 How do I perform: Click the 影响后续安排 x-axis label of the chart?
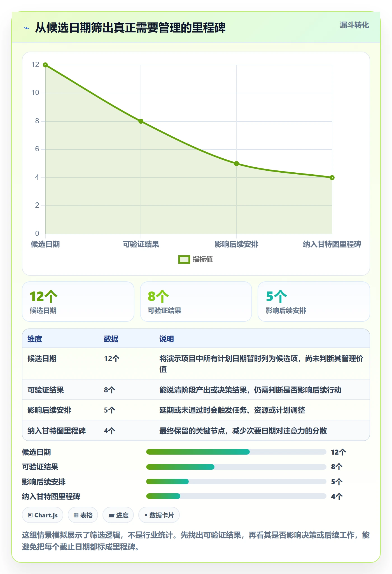tap(237, 244)
